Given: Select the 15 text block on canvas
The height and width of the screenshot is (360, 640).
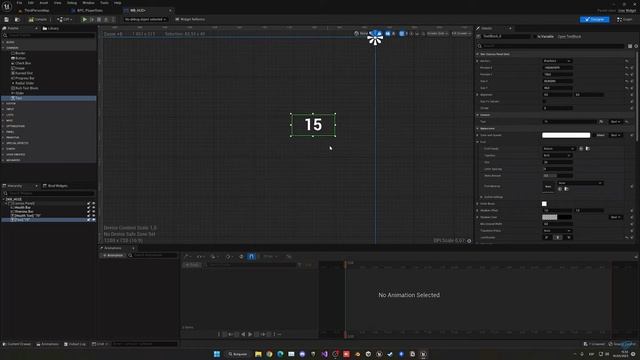Looking at the screenshot, I should pos(313,125).
